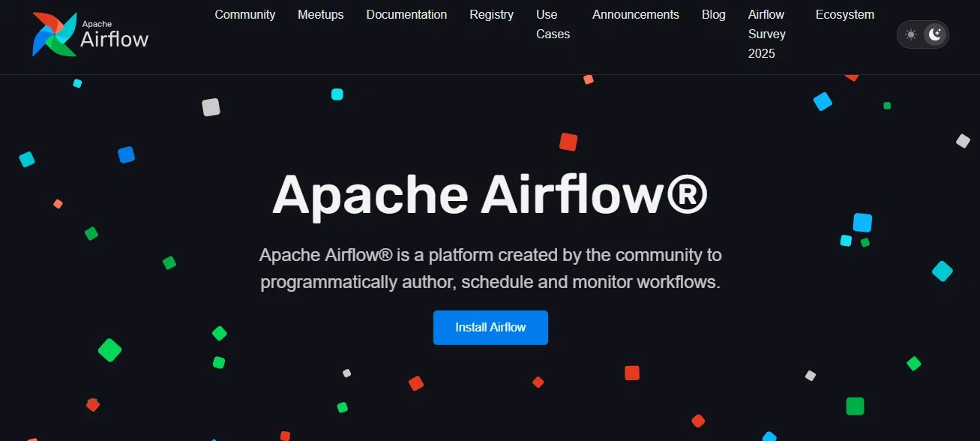Open the Meetups page
The image size is (980, 441).
click(321, 15)
